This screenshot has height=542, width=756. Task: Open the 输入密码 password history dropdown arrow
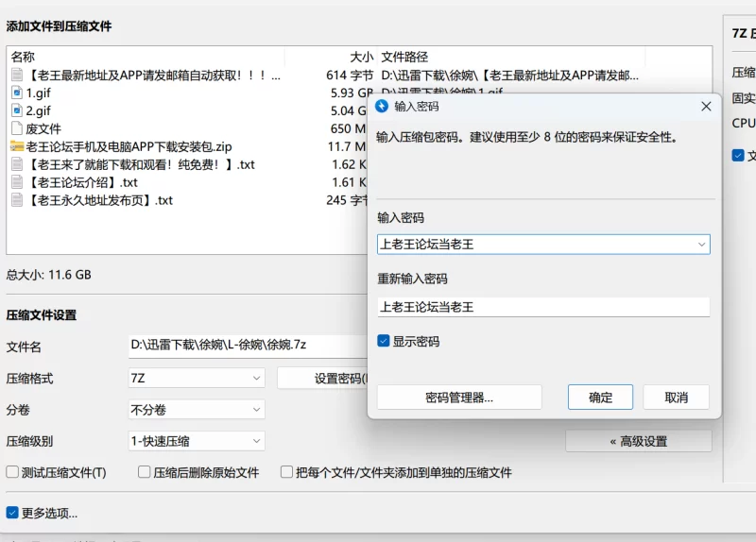[701, 245]
